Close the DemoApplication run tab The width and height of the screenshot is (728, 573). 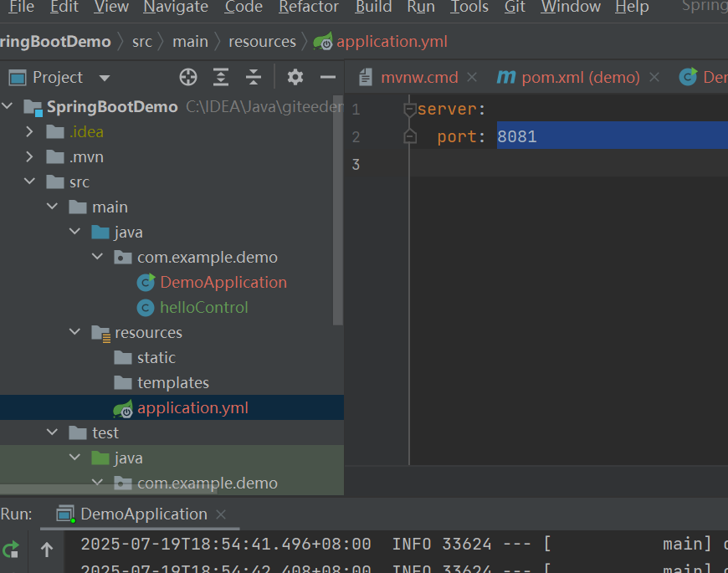tap(221, 514)
